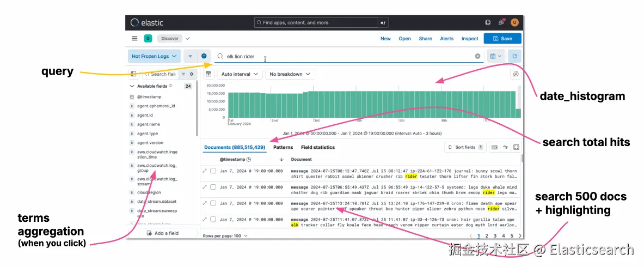This screenshot has height=266, width=644.
Task: Toggle the chart visibility icon
Action: point(208,74)
